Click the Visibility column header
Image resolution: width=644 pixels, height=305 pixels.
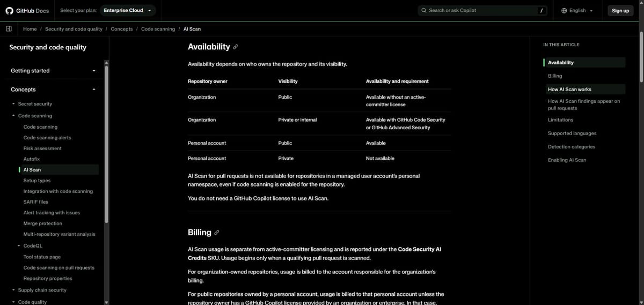click(x=288, y=81)
